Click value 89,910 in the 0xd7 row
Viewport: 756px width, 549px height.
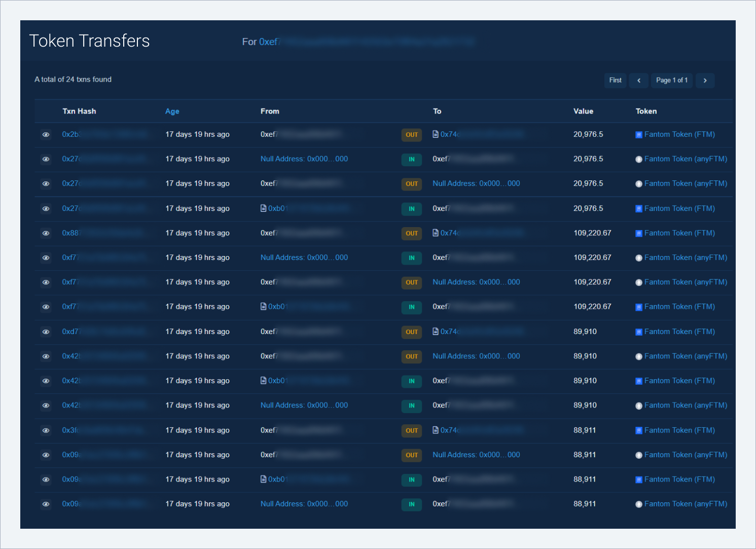[x=585, y=332]
